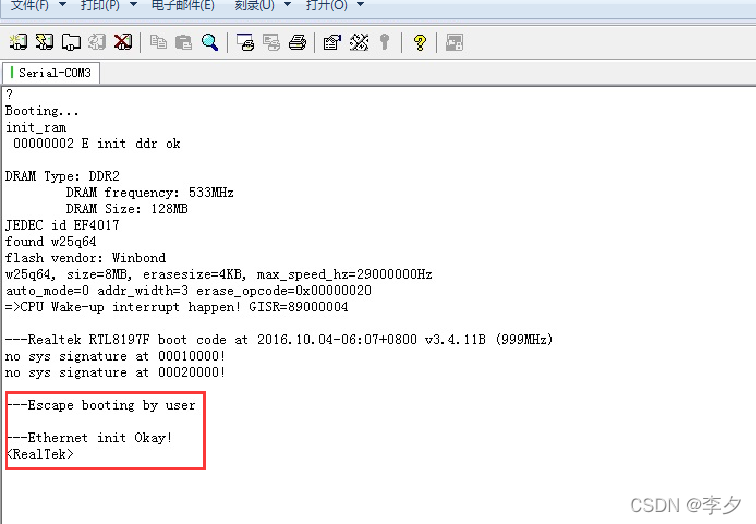This screenshot has height=524, width=756.
Task: Click the Paste clipboard icon
Action: point(183,42)
